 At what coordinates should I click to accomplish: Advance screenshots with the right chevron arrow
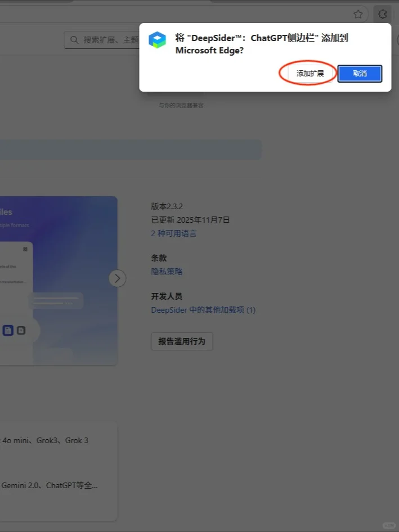coord(118,278)
